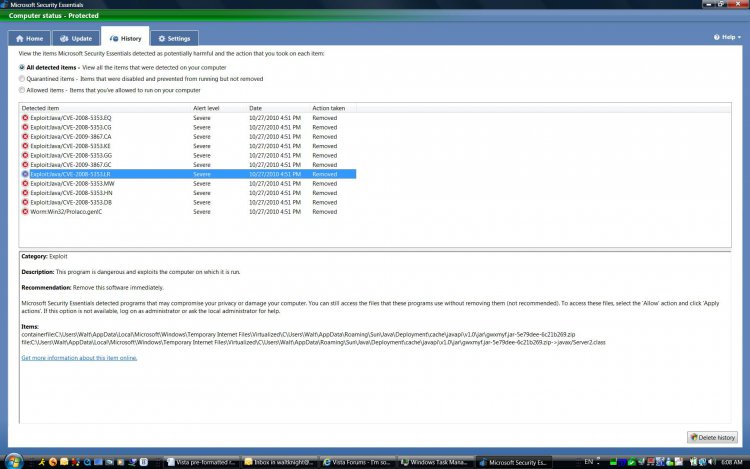
Task: Switch to Windows Task Manager taskbar button
Action: tap(435, 462)
